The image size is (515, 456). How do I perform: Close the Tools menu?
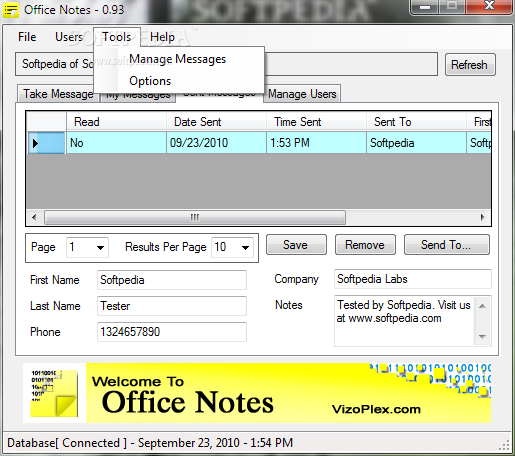coord(117,37)
